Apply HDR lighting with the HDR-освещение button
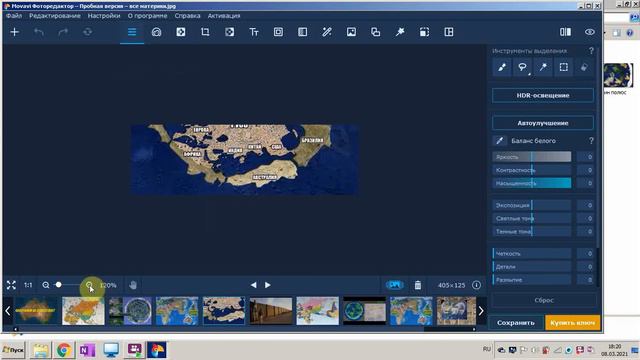 [x=543, y=95]
